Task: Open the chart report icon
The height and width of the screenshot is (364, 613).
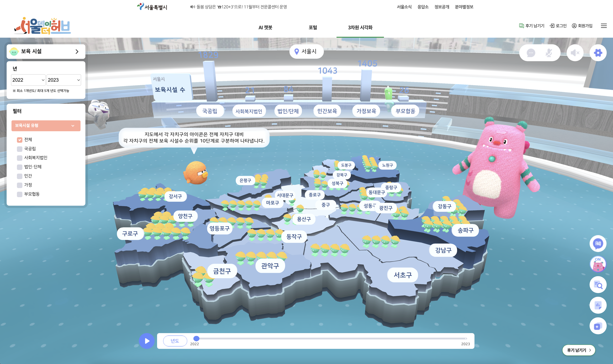Action: (598, 305)
